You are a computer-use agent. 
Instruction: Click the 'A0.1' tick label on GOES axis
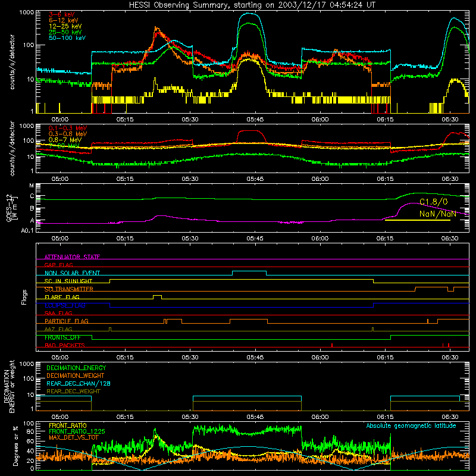pyautogui.click(x=27, y=231)
